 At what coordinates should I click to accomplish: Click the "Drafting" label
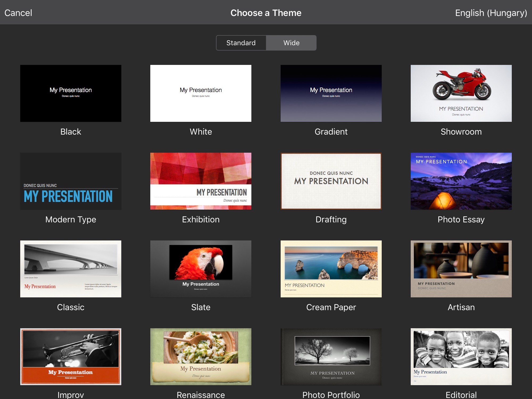click(331, 219)
